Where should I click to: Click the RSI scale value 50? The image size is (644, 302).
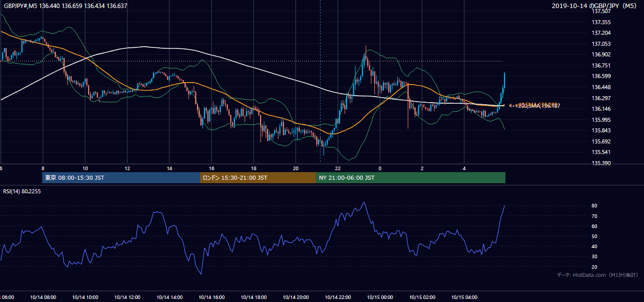click(595, 236)
